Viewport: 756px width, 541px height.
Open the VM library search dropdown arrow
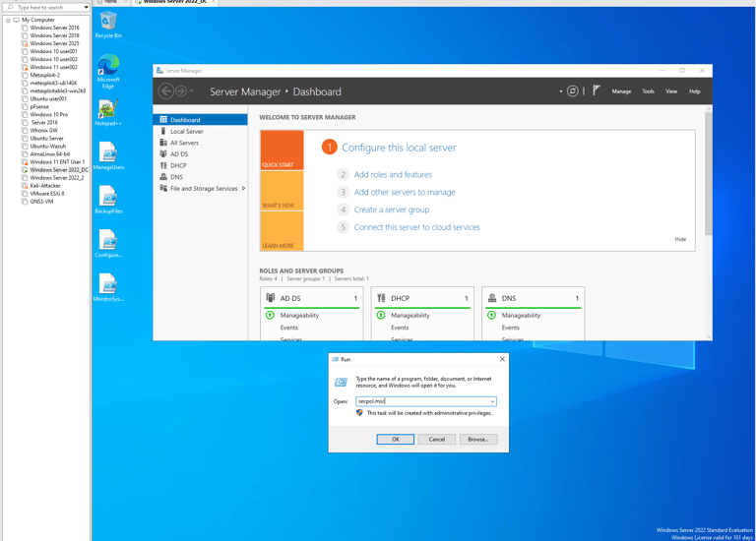(x=86, y=7)
